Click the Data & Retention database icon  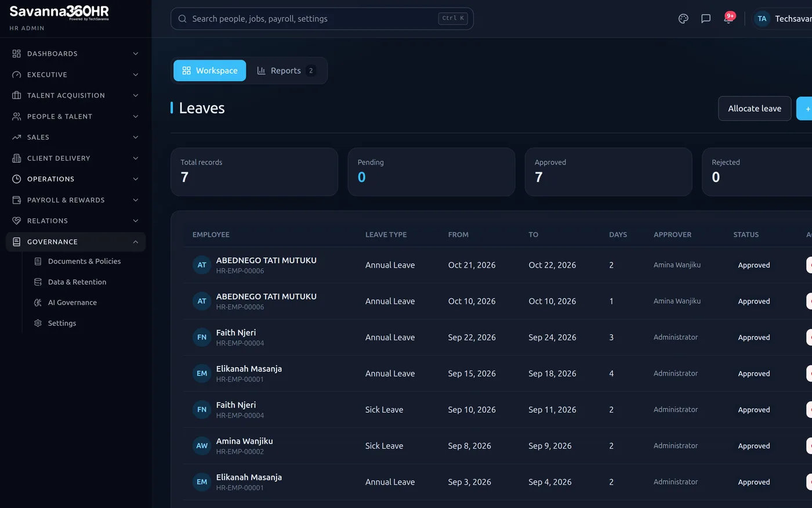tap(38, 282)
